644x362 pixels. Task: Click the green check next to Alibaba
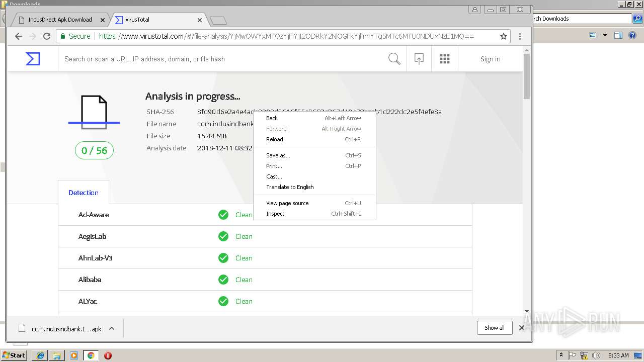tap(223, 280)
